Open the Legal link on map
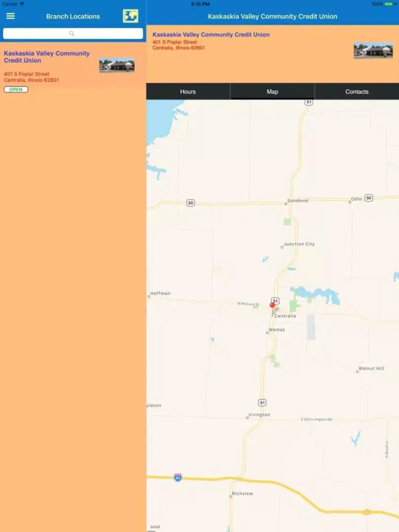This screenshot has height=532, width=399. (x=155, y=527)
